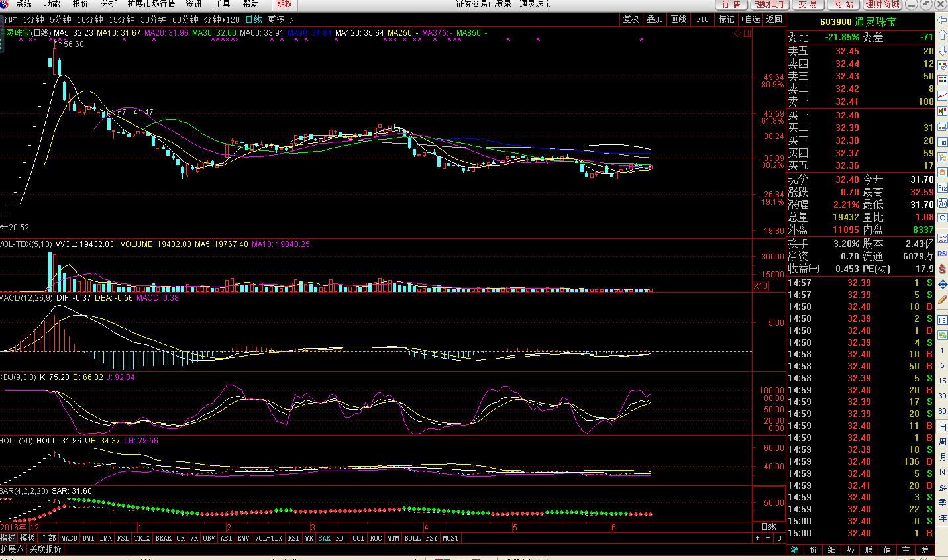This screenshot has width=948, height=560.
Task: Select the MACD indicator tab
Action: 69,538
